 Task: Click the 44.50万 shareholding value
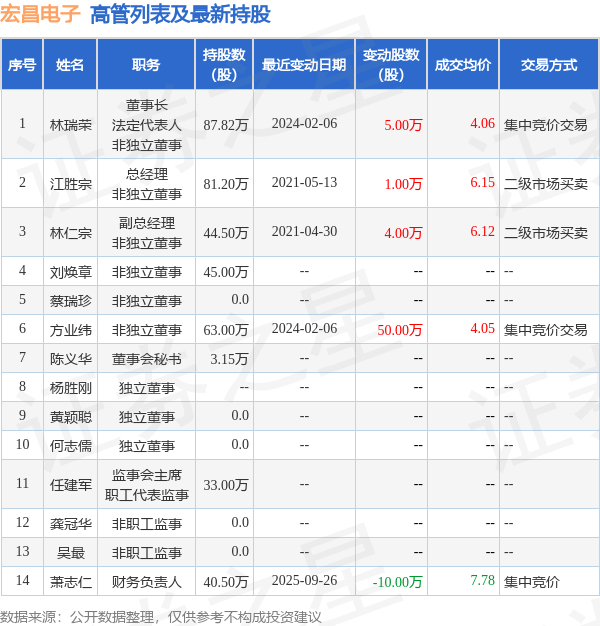(226, 233)
